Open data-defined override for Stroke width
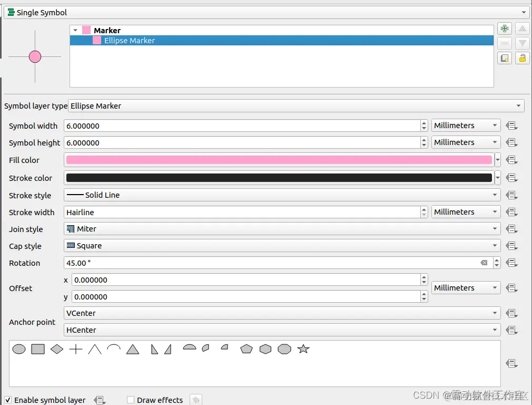The height and width of the screenshot is (405, 532). pyautogui.click(x=511, y=213)
